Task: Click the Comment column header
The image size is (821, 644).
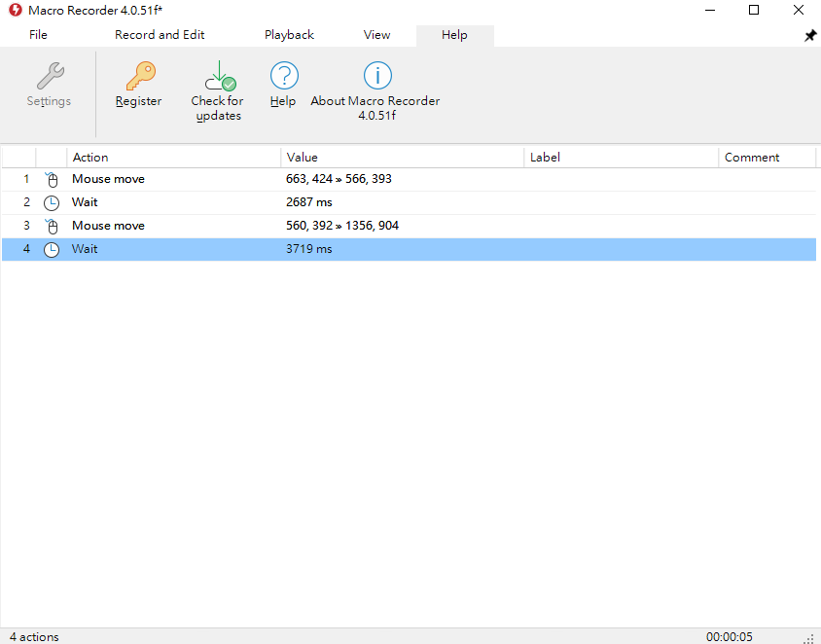Action: 766,157
